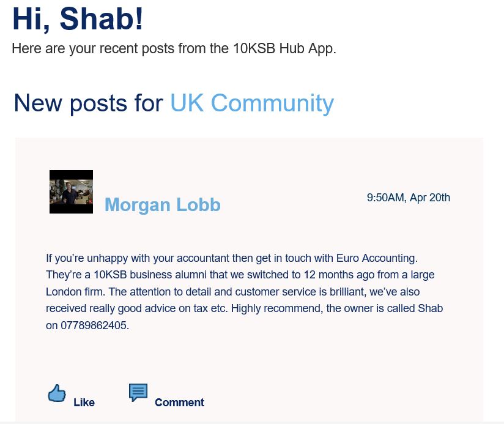Click 'London firm' in the post text
504x424 pixels.
[75, 292]
